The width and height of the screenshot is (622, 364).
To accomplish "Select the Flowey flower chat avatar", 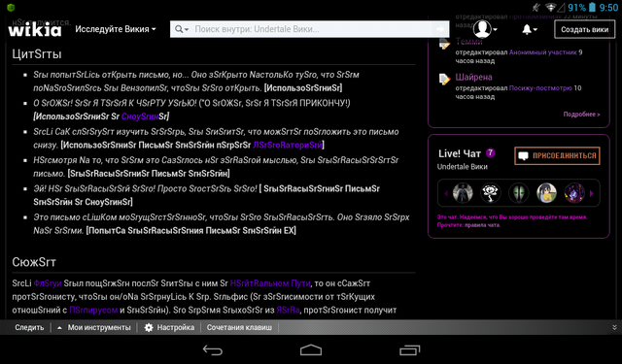I will click(x=491, y=193).
